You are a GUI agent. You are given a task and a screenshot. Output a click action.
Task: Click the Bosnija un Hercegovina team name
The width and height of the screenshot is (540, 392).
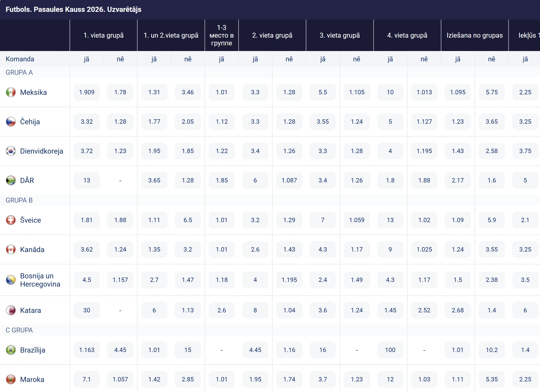pyautogui.click(x=40, y=280)
